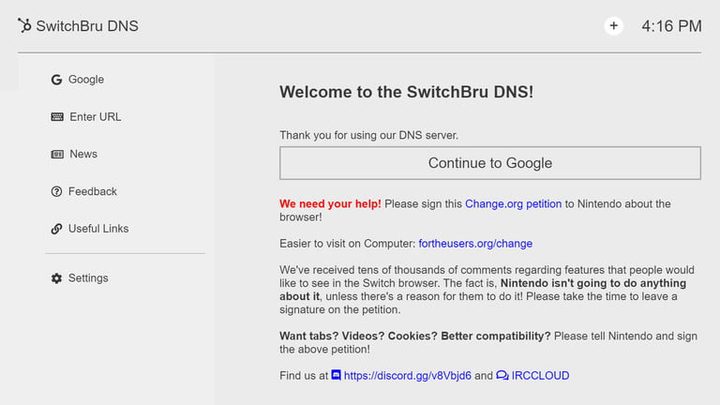Screen dimensions: 720x405
Task: Open the News sidebar entry
Action: coord(83,154)
